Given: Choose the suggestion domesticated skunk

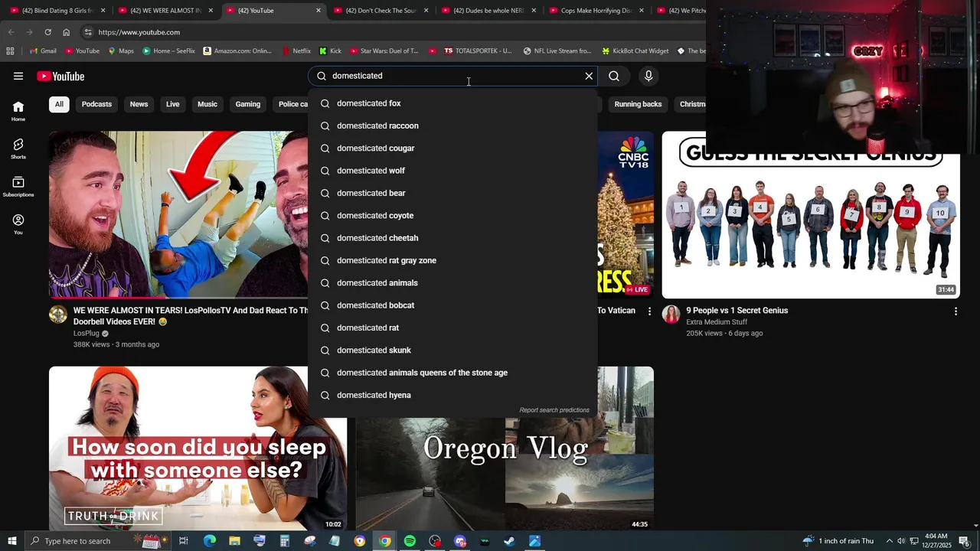Looking at the screenshot, I should point(452,350).
